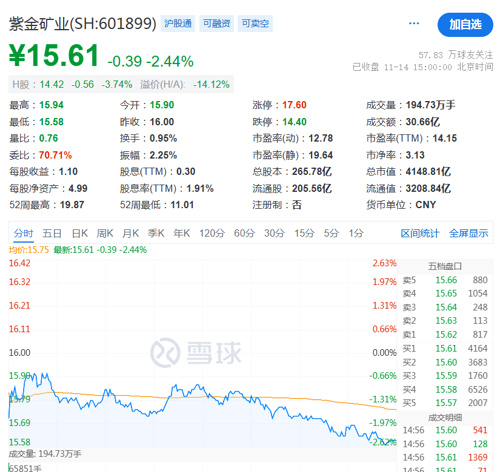Screen dimensions: 500x472
Task: Switch to the 分时 chart tab
Action: [23, 233]
